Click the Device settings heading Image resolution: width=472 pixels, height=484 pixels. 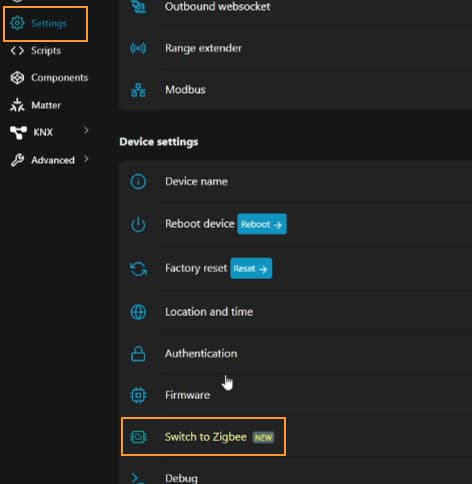(159, 142)
